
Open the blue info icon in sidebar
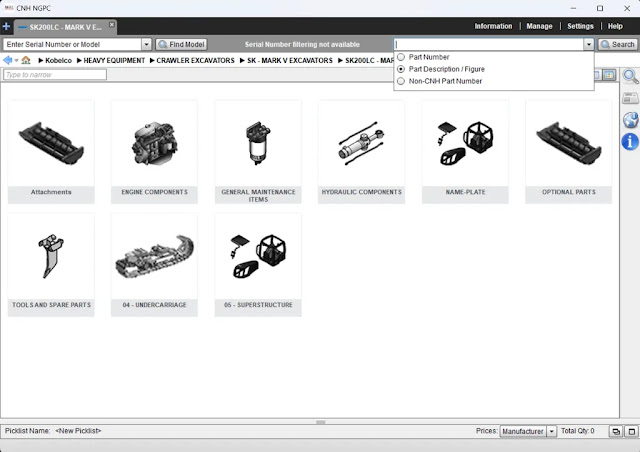point(630,142)
